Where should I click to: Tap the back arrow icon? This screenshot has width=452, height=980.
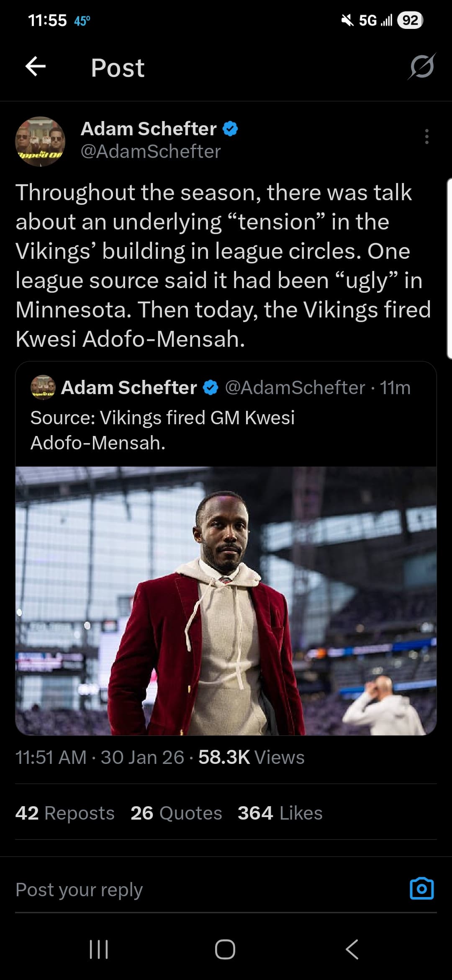tap(36, 67)
